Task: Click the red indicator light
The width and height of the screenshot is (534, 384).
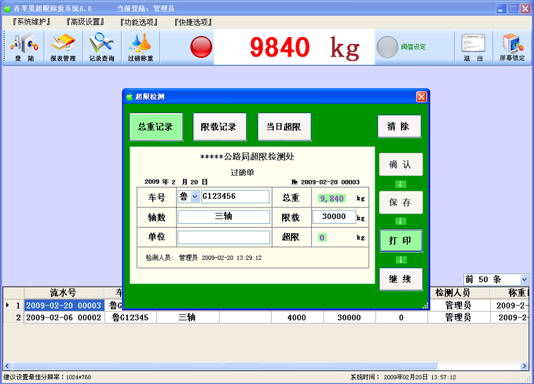Action: 201,47
